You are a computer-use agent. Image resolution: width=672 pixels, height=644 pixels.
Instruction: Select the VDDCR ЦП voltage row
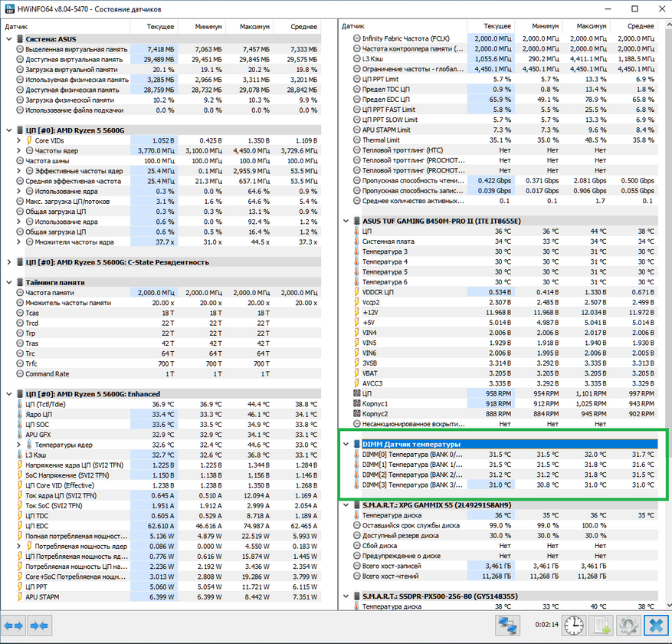pyautogui.click(x=506, y=292)
